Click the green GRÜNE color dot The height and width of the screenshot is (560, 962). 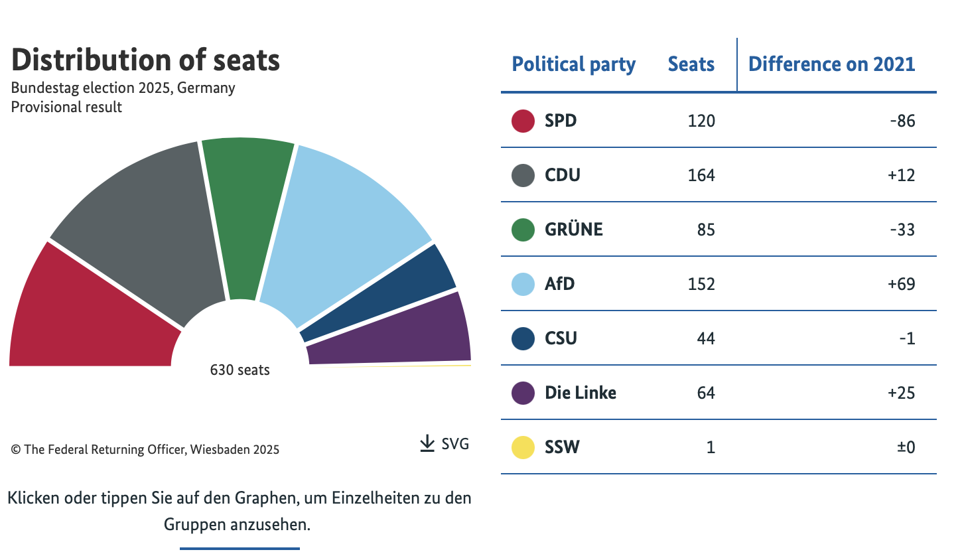coord(523,230)
